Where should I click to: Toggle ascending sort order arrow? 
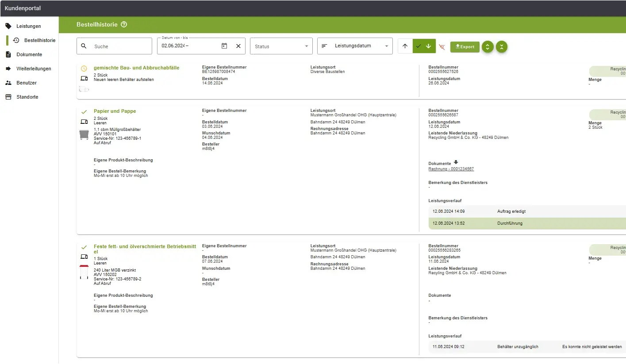(x=405, y=46)
